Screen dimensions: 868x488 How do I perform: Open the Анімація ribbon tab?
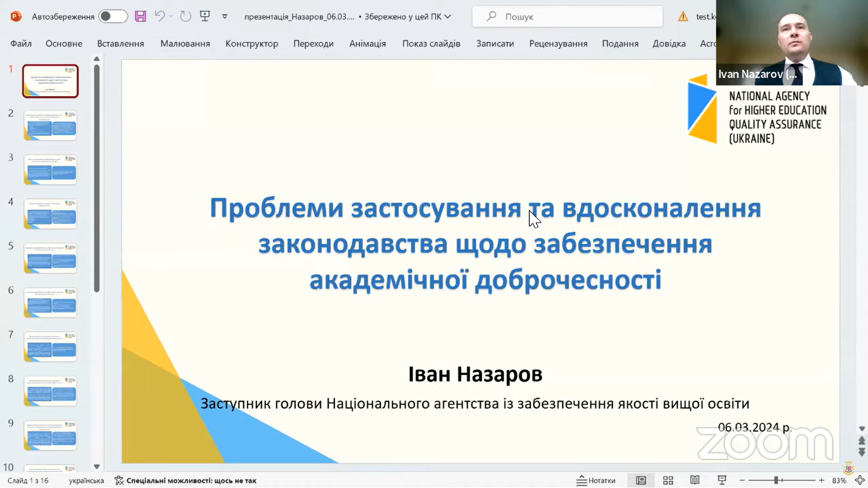tap(368, 44)
